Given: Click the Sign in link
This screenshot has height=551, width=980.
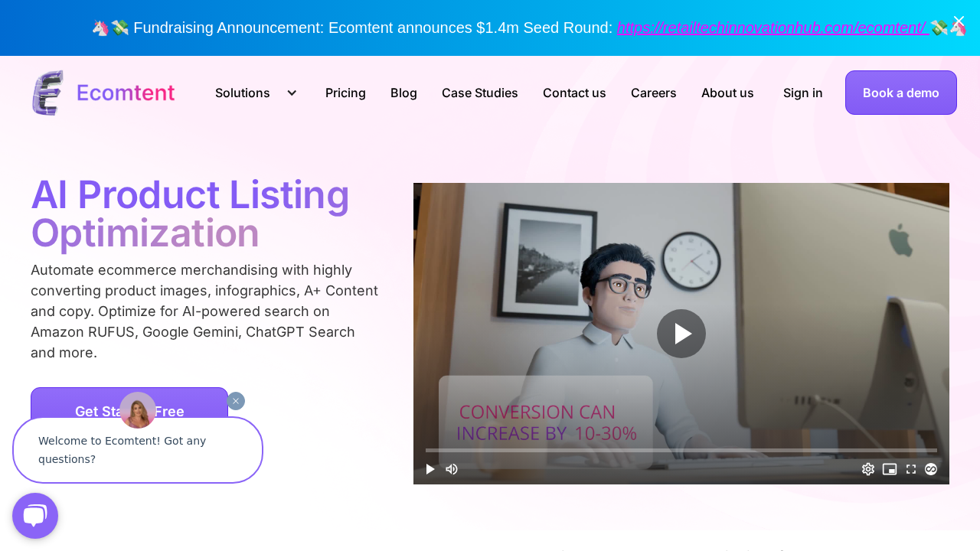Looking at the screenshot, I should (x=803, y=93).
